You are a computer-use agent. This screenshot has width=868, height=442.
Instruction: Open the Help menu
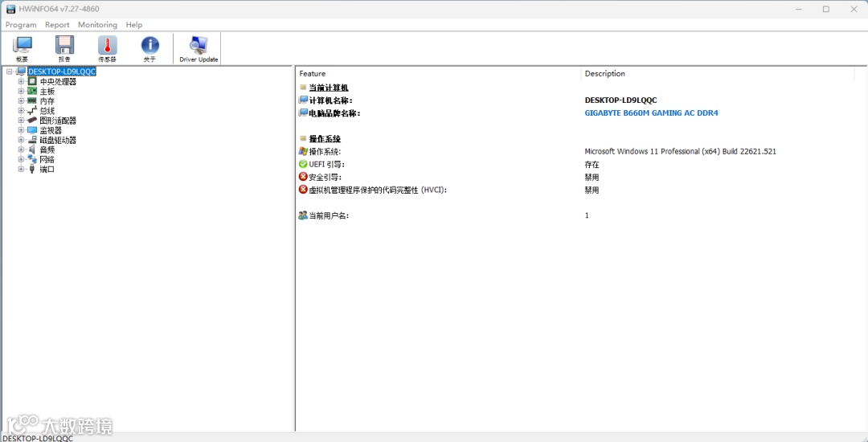pyautogui.click(x=134, y=25)
